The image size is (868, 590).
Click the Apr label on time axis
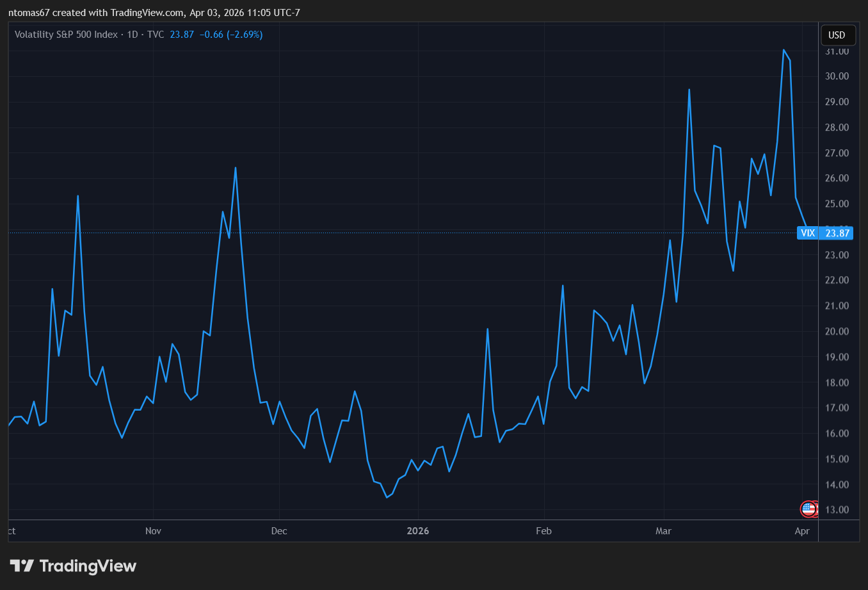[801, 531]
